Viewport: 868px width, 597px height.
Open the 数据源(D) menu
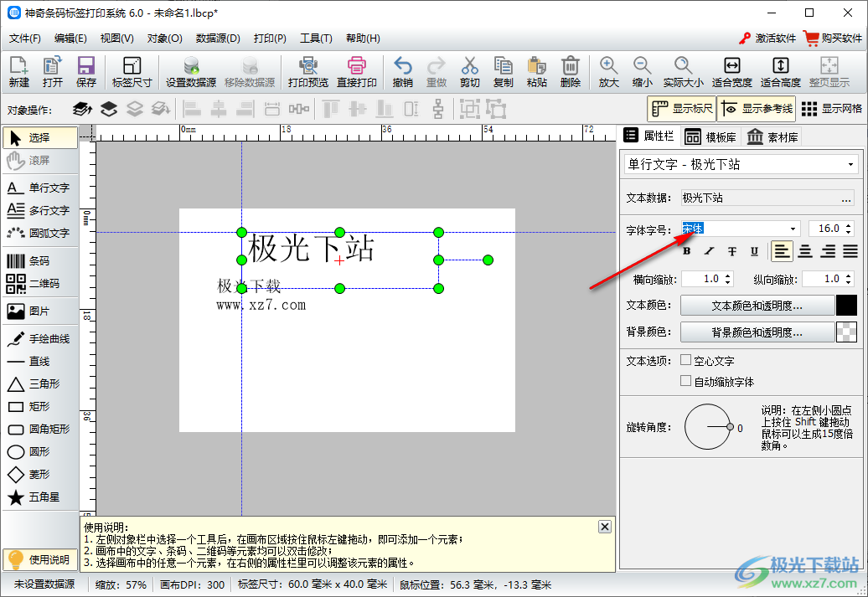click(x=218, y=39)
